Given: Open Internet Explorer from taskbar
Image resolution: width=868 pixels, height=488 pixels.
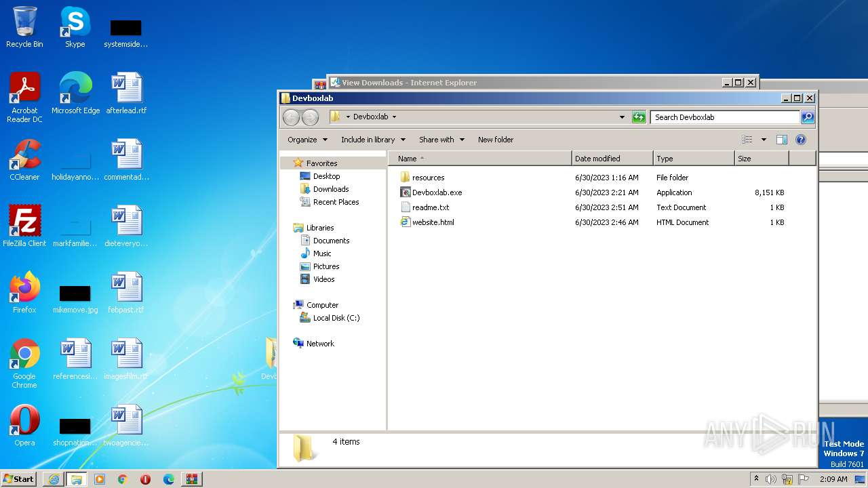Looking at the screenshot, I should click(54, 479).
